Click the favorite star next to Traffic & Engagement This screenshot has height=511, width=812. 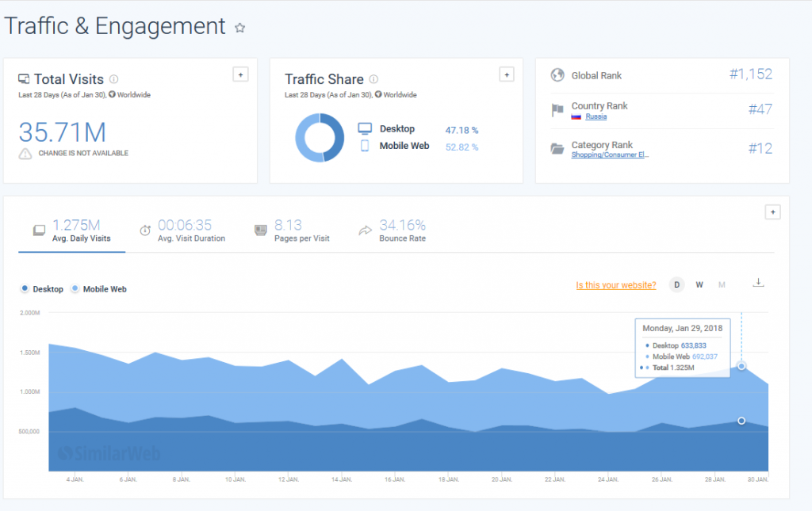(x=240, y=28)
